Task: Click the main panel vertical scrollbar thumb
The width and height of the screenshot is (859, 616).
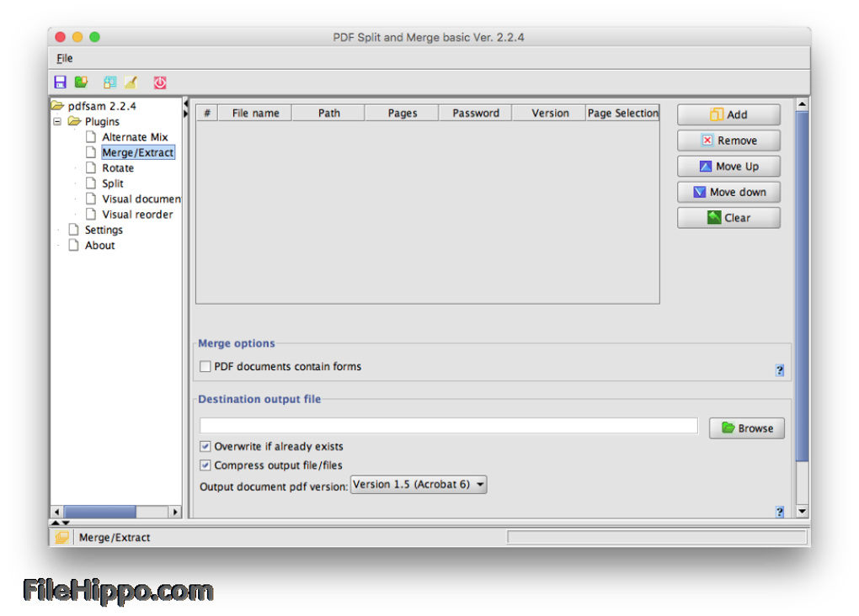Action: (802, 286)
